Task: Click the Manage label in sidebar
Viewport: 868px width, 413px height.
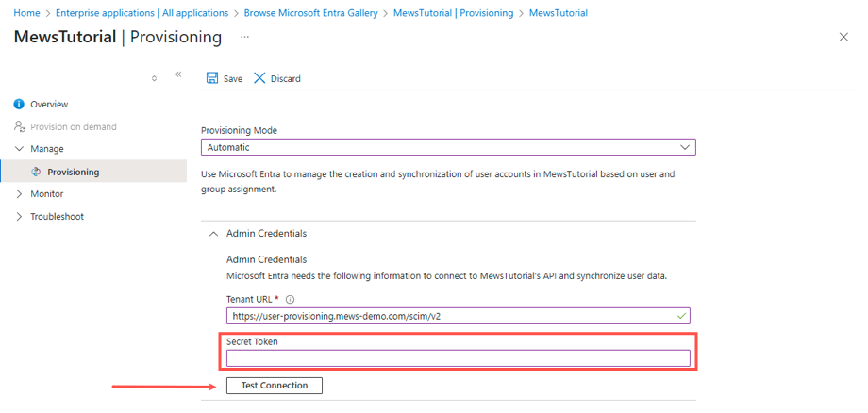Action: tap(47, 149)
